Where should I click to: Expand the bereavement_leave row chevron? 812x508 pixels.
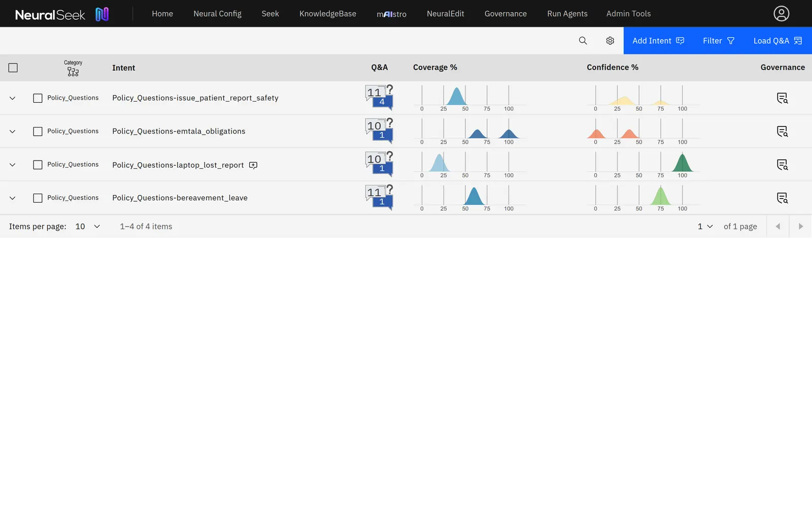[x=13, y=198]
